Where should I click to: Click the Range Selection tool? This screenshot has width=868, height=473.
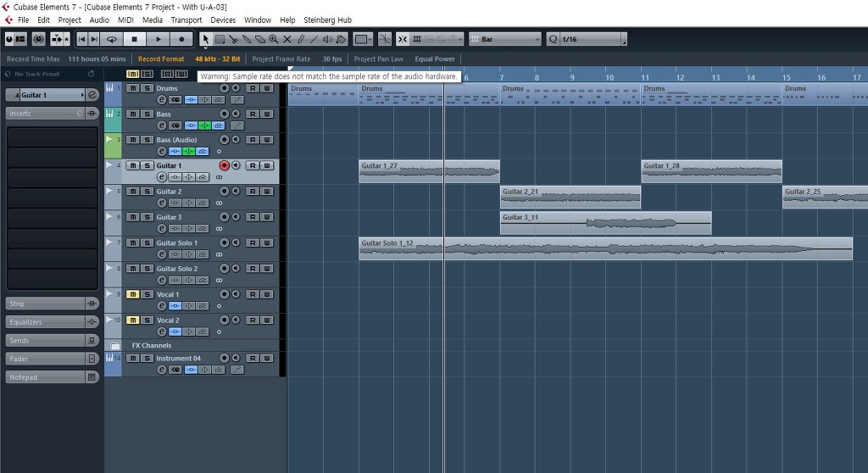click(220, 39)
